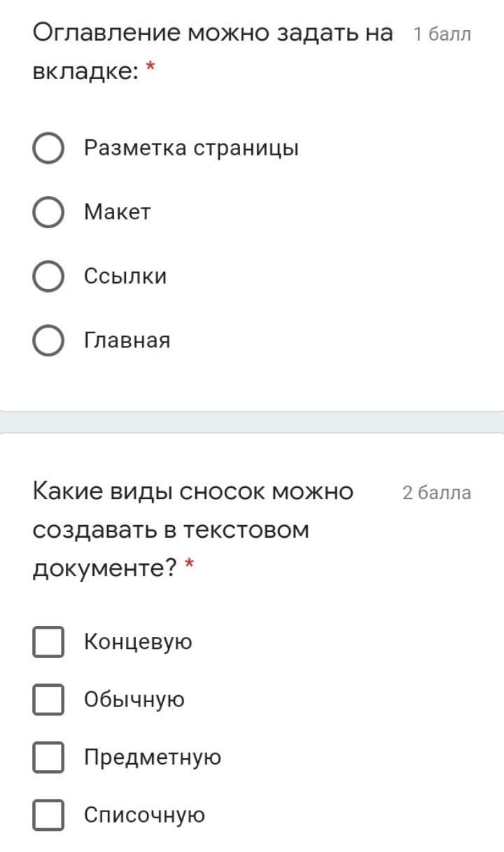
Task: Tick the 'Концевую' checkbox square
Action: [48, 642]
